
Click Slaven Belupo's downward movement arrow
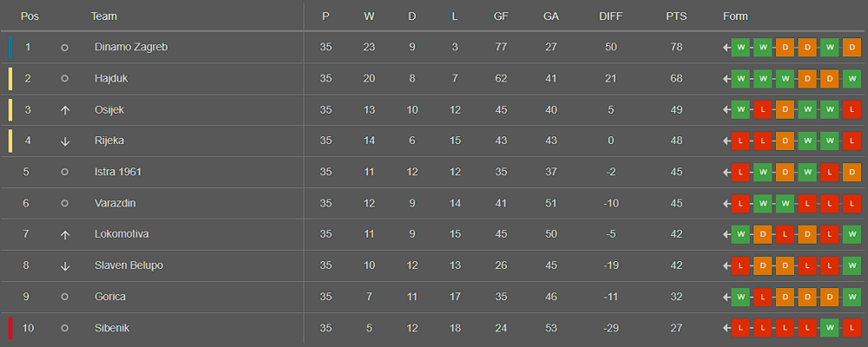65,266
